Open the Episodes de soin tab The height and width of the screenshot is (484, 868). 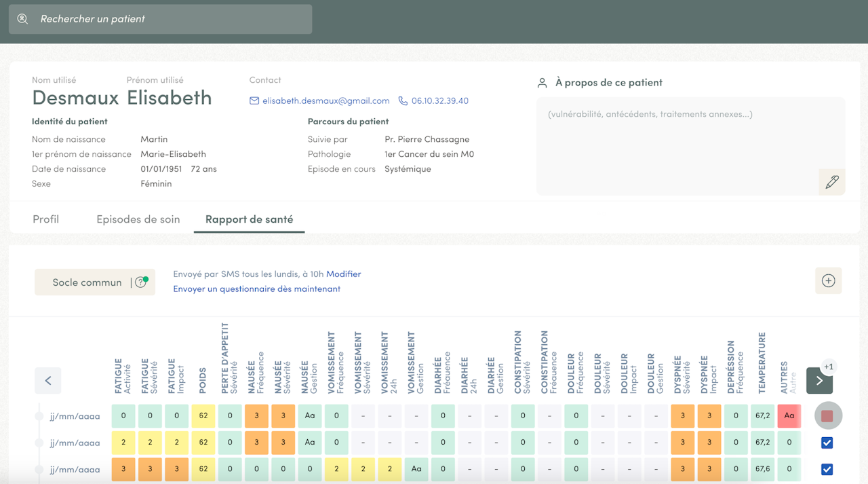click(138, 219)
